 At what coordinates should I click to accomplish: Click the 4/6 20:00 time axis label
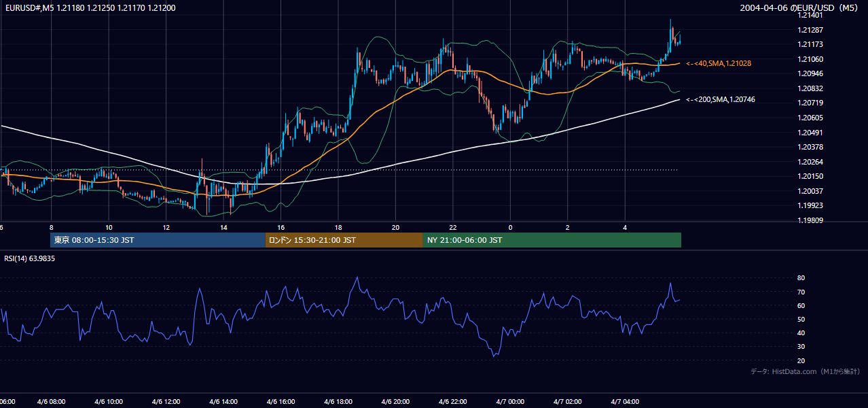[x=395, y=402]
